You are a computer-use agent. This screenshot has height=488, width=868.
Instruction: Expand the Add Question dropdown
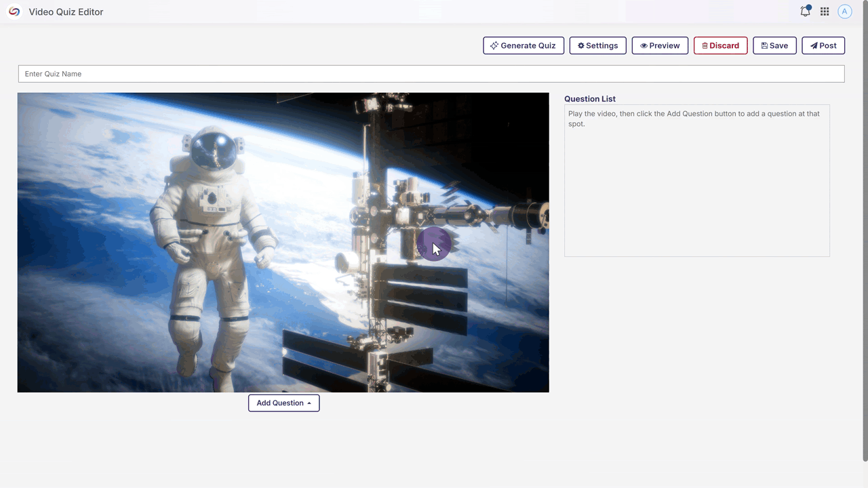point(280,403)
